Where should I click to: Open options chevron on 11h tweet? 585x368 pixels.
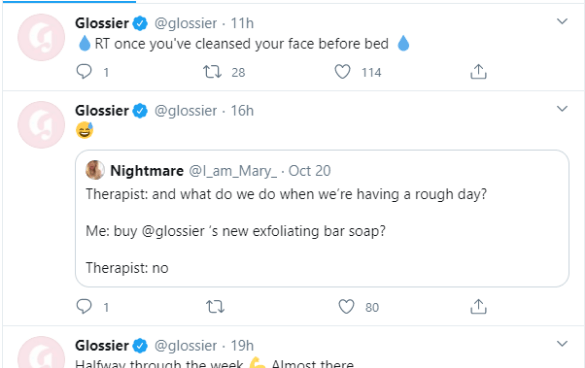(562, 21)
